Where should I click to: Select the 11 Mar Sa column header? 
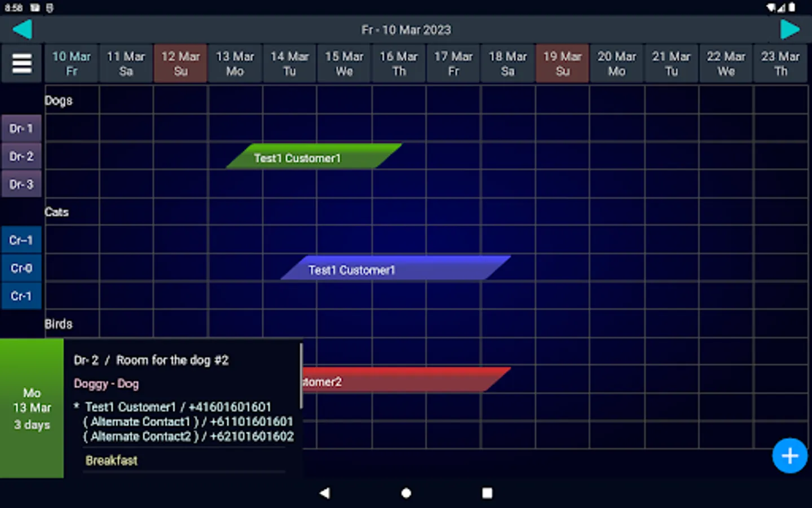click(x=126, y=64)
